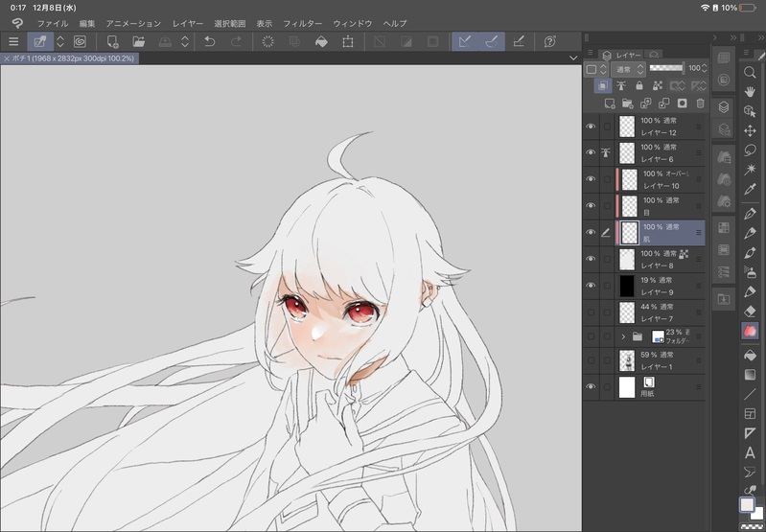The image size is (766, 532).
Task: Select the Text tool
Action: (750, 452)
